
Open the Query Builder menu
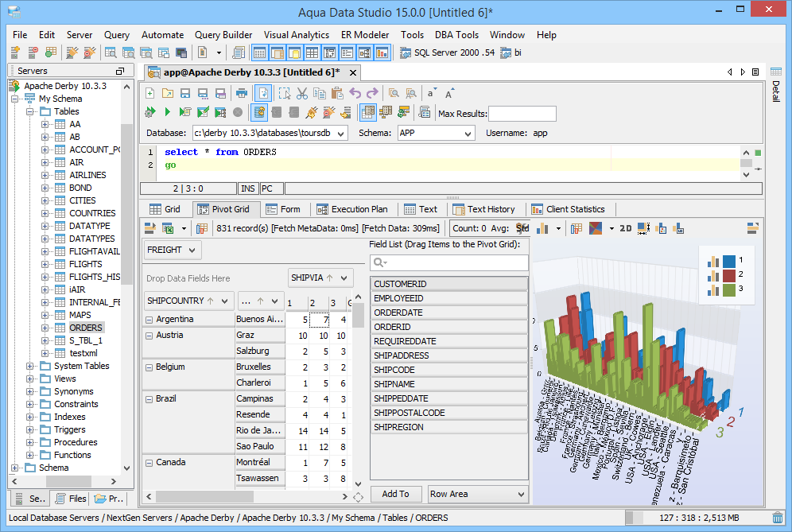pyautogui.click(x=223, y=35)
